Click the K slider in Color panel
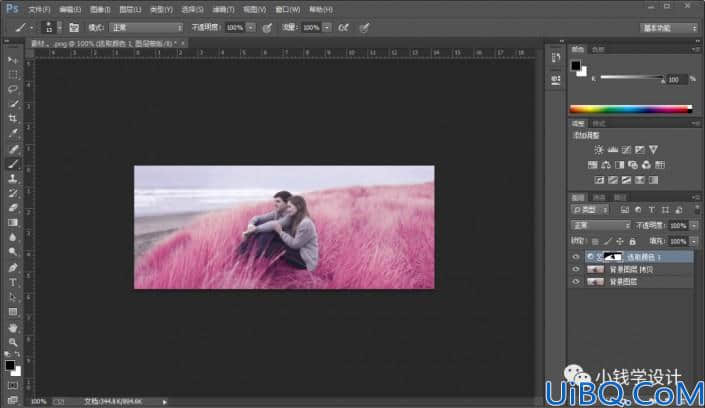This screenshot has height=408, width=705. click(632, 77)
